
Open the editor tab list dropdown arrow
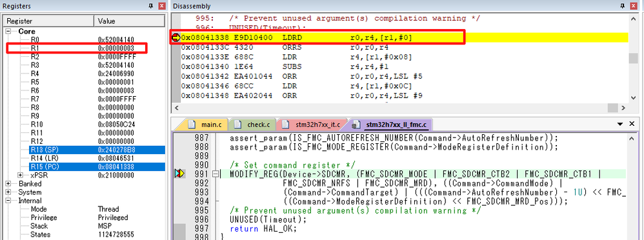click(x=619, y=124)
